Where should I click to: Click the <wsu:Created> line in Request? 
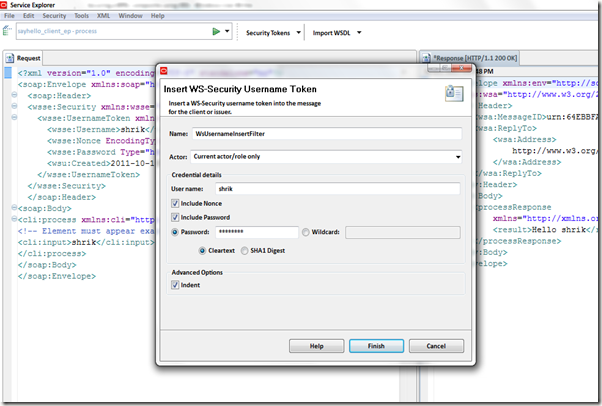click(101, 163)
